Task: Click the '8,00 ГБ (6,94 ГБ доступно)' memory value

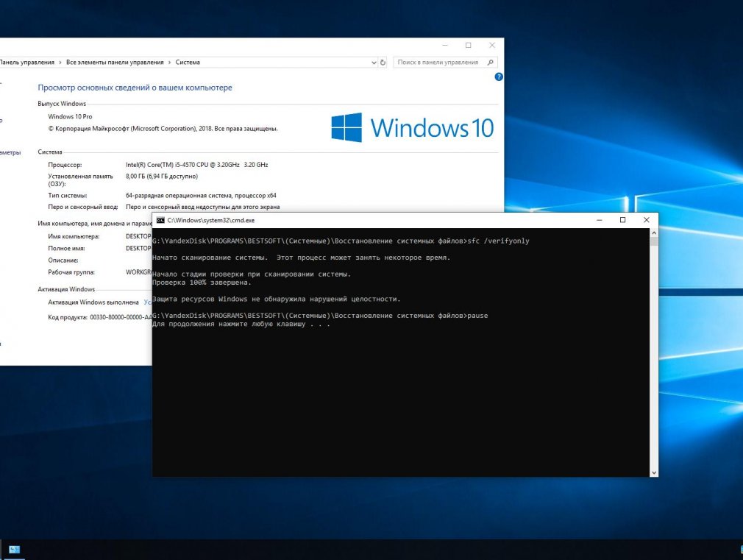Action: tap(162, 177)
